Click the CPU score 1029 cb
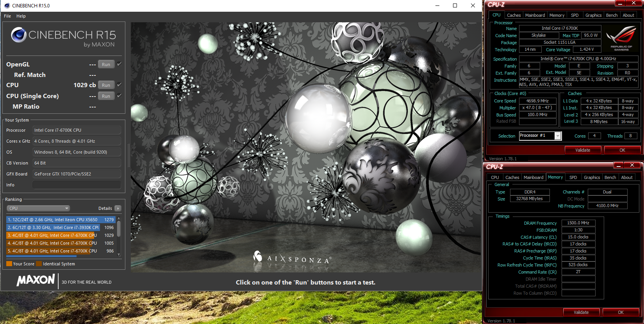 tap(85, 85)
